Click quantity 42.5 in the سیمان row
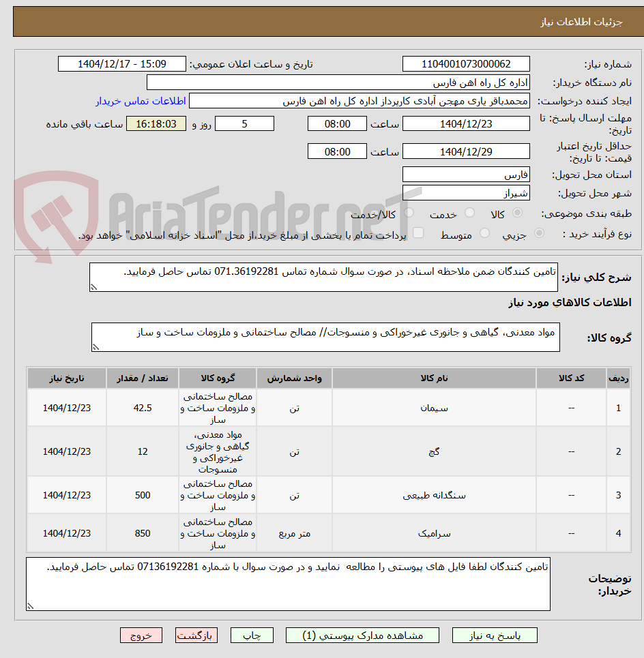644x658 pixels. tap(143, 408)
